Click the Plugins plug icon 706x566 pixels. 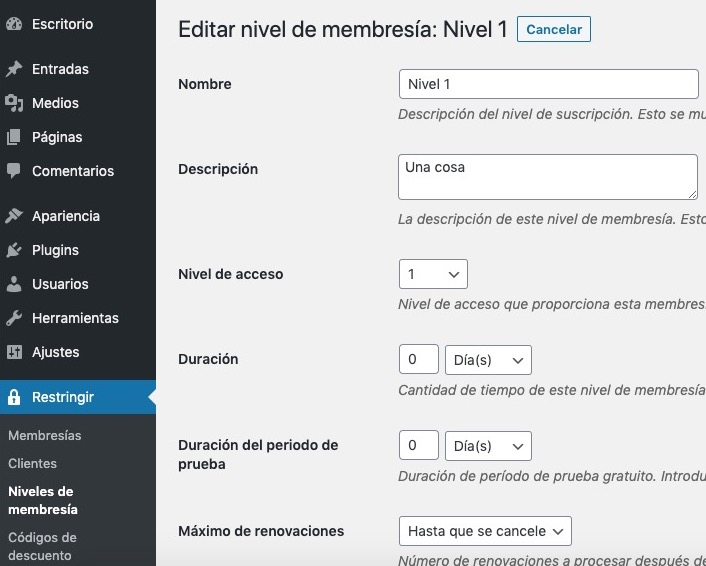point(14,250)
